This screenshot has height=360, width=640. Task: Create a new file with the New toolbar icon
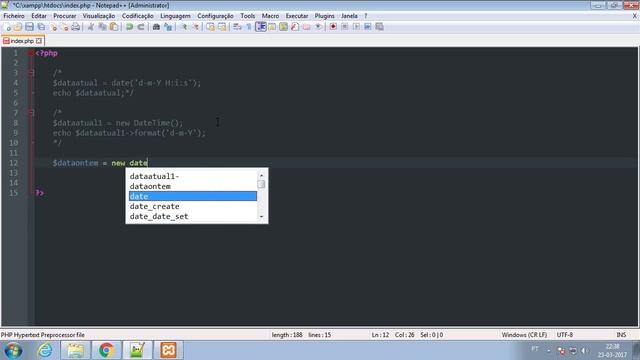[x=7, y=27]
